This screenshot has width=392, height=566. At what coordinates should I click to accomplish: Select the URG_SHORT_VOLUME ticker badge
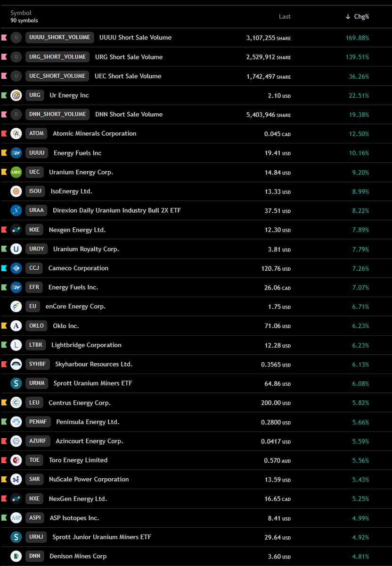coord(57,57)
